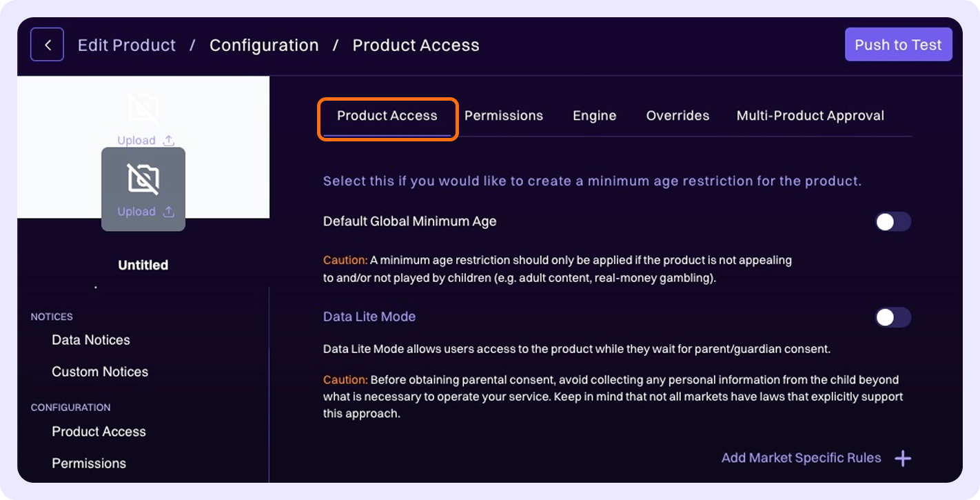Screen dimensions: 980x500
Task: Click the plus icon beside Add Market Specific Rules
Action: tap(903, 459)
